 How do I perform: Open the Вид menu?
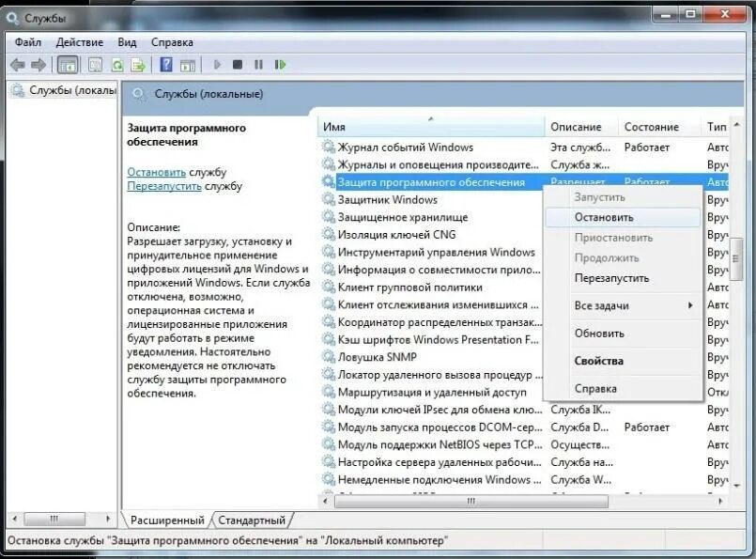point(127,42)
